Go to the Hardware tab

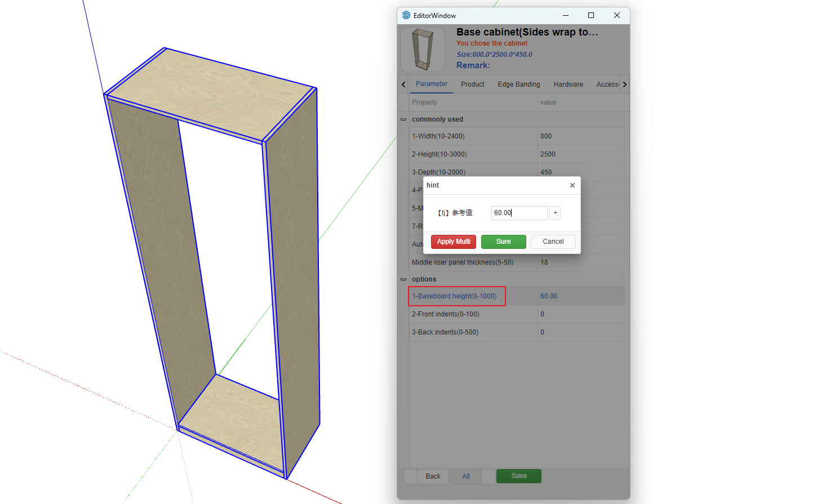click(568, 84)
